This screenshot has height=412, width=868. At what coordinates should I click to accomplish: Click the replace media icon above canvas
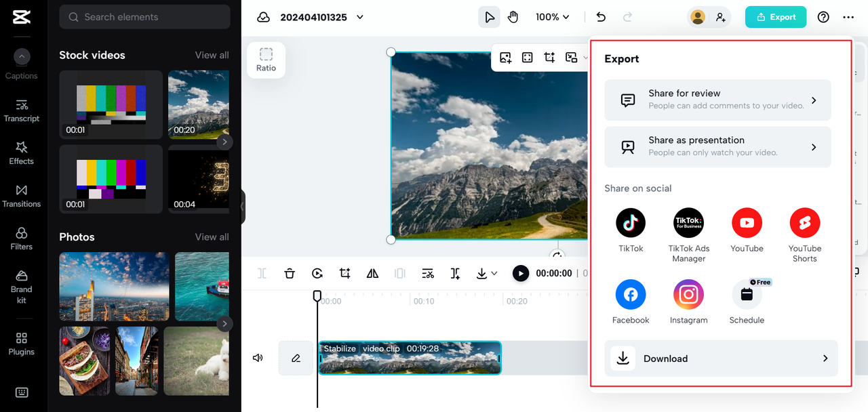[x=505, y=58]
